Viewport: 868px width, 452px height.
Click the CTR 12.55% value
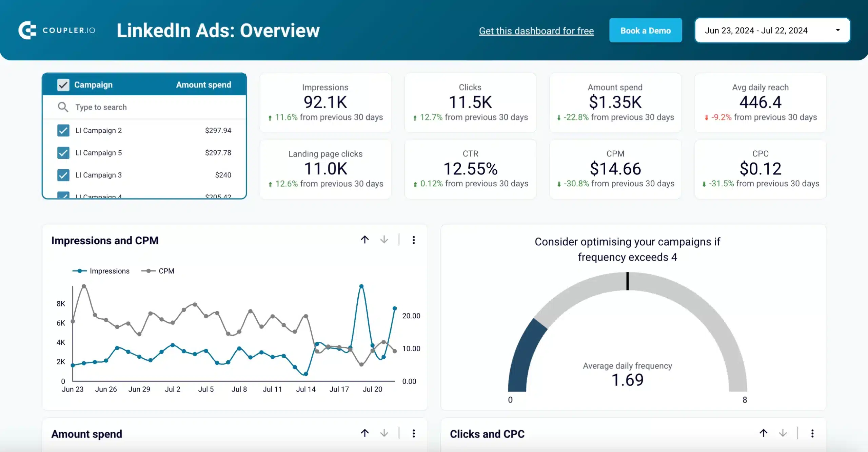tap(470, 169)
